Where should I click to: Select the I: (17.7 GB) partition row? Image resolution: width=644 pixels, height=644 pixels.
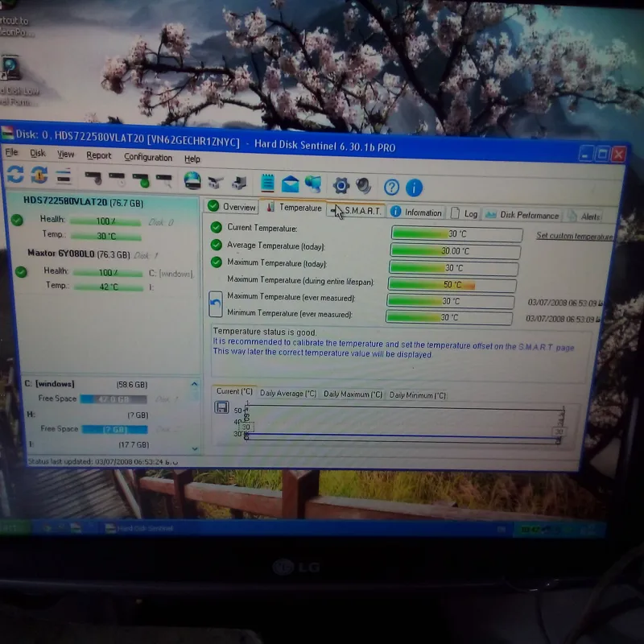pos(89,444)
